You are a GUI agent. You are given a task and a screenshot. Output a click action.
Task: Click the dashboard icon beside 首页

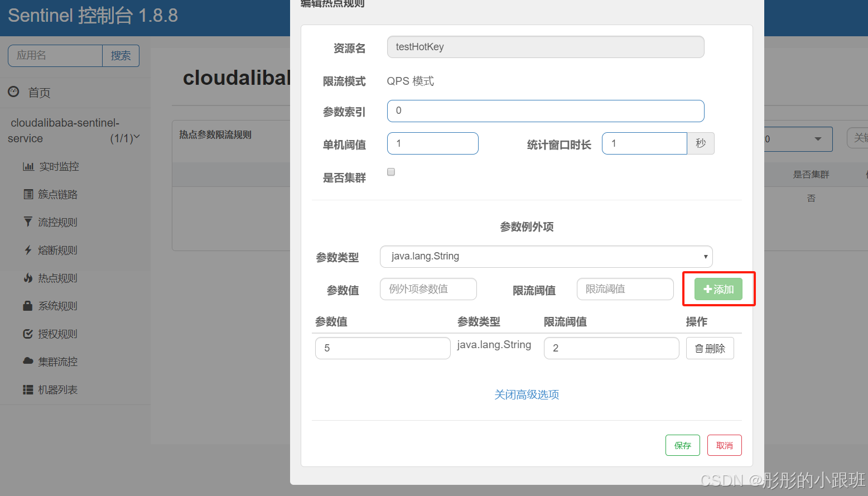click(13, 92)
